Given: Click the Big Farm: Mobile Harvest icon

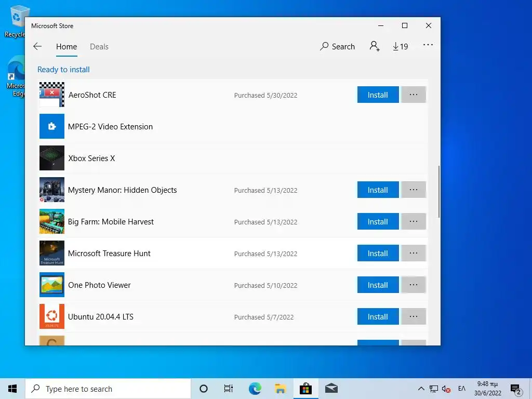Looking at the screenshot, I should (x=52, y=221).
